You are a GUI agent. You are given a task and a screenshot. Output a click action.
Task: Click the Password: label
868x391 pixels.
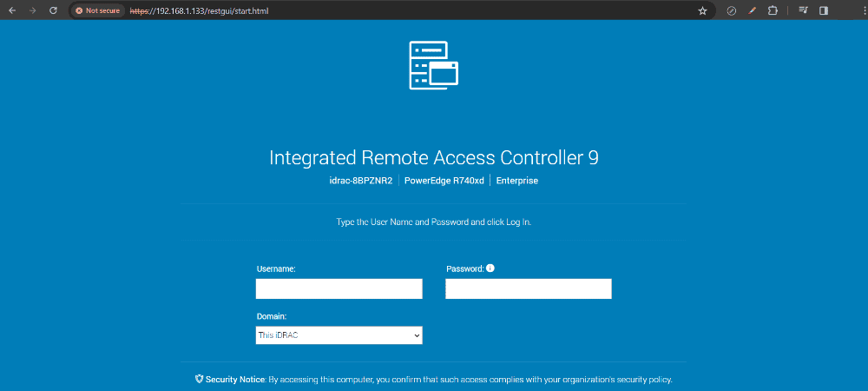pos(465,268)
